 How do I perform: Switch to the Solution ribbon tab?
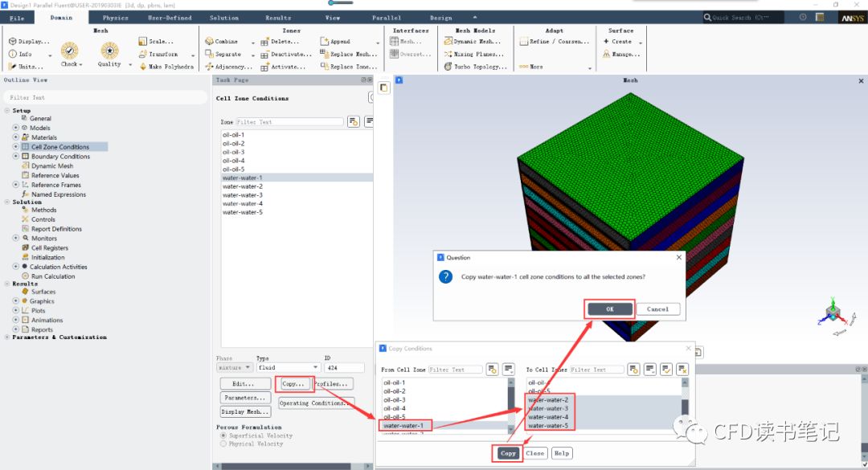coord(224,18)
